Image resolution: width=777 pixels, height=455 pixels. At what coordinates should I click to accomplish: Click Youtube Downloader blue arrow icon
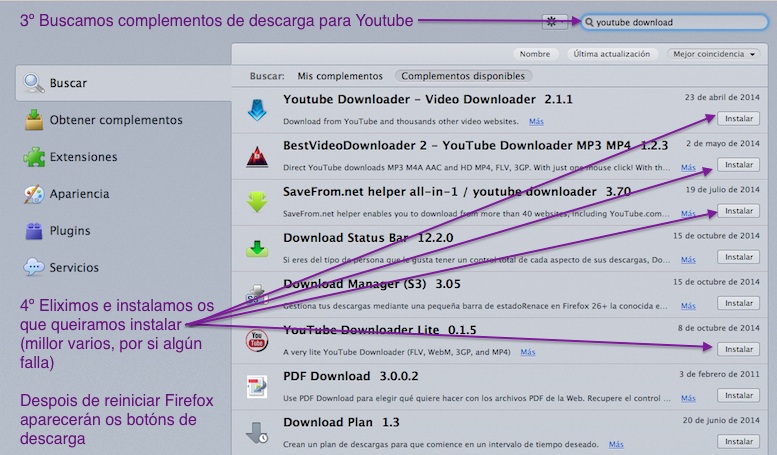point(257,110)
